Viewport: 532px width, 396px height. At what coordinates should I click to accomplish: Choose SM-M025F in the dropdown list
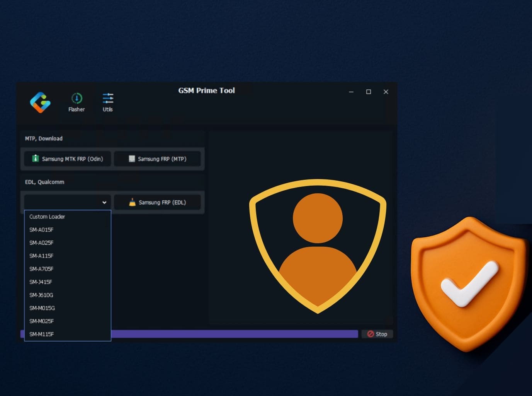68,321
